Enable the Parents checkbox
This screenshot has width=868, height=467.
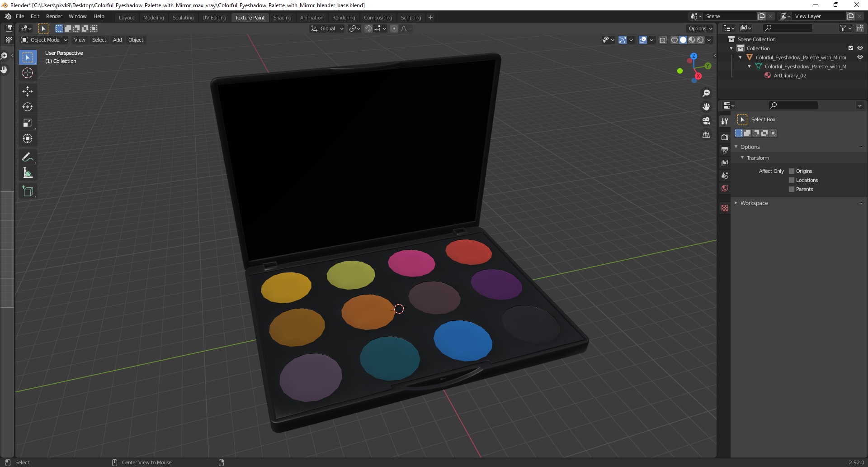792,189
